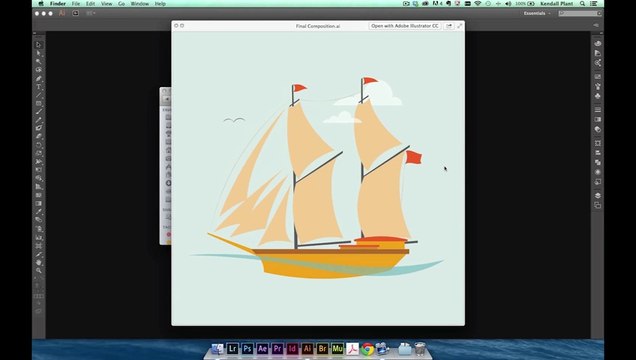Activate the Type tool
Screen dimensions: 636x360
click(39, 86)
